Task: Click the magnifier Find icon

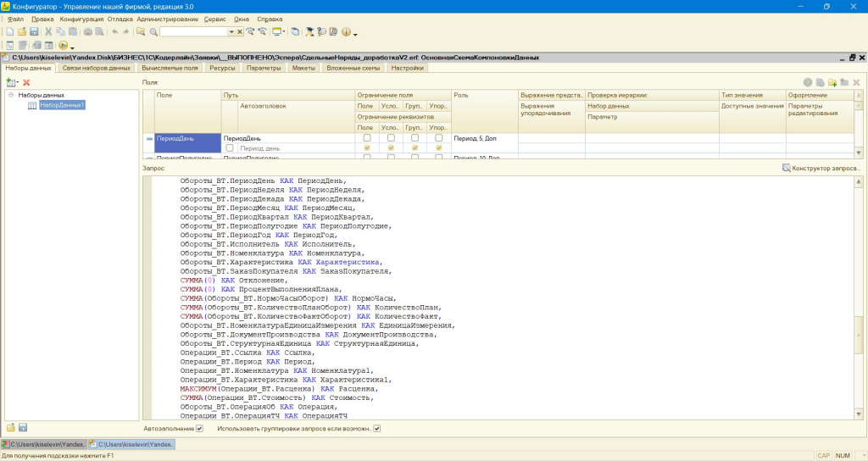Action: point(153,32)
